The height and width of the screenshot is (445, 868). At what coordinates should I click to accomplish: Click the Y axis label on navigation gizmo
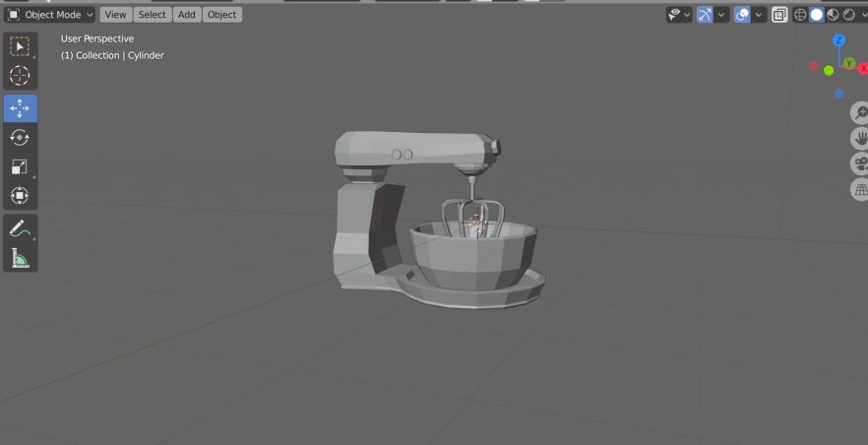[849, 64]
